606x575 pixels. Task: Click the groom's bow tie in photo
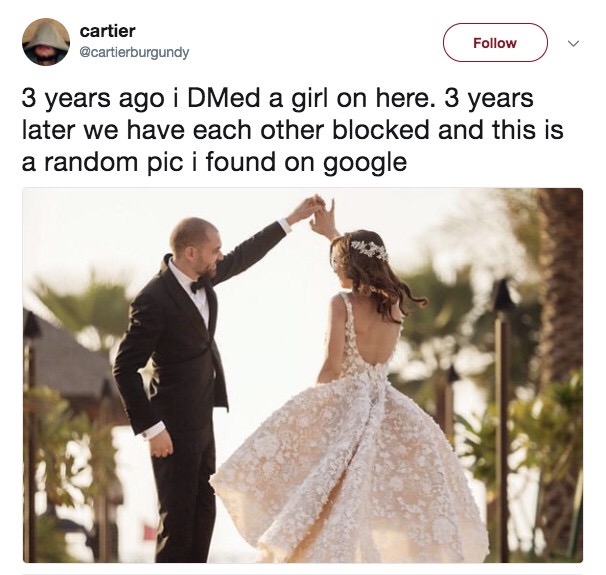click(200, 286)
